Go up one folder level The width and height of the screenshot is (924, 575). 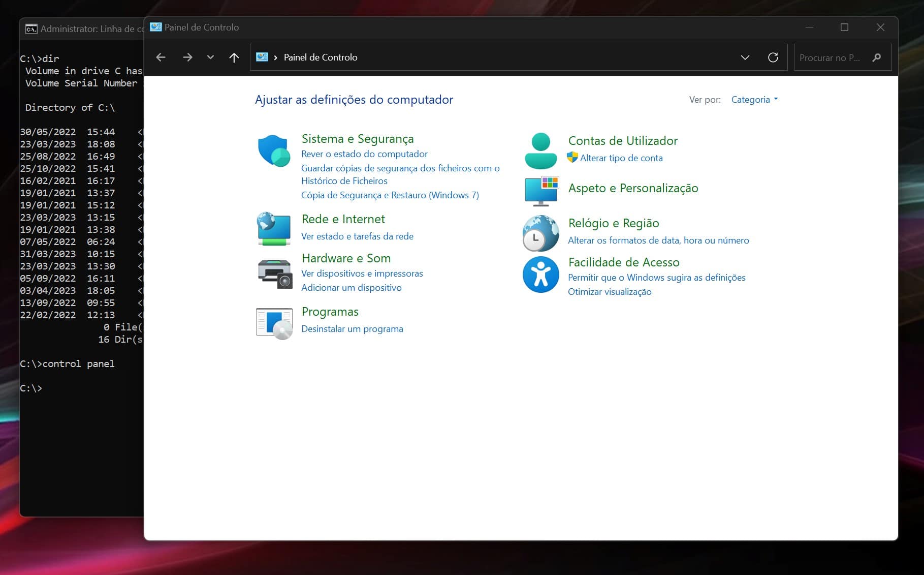click(x=234, y=57)
